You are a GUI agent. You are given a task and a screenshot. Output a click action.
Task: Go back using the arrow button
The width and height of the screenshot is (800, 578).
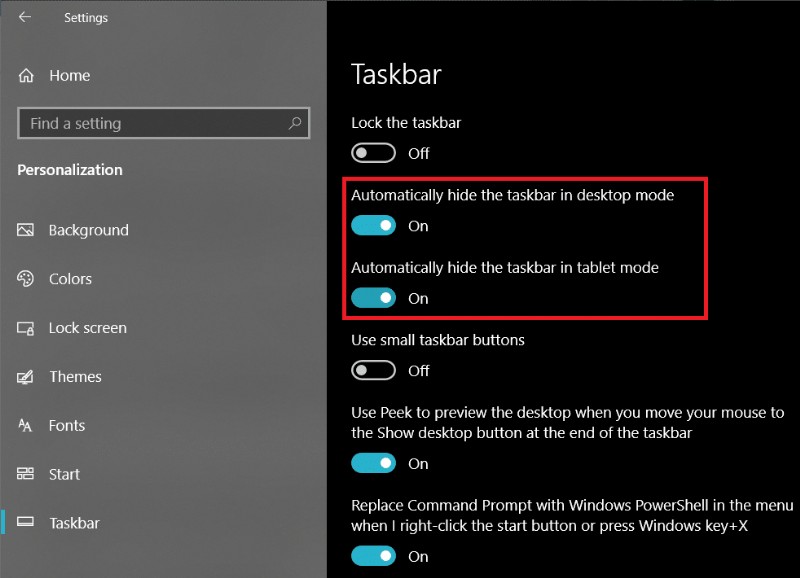24,17
